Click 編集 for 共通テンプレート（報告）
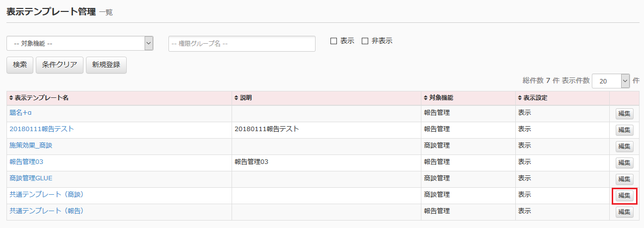Viewport: 644px width, 228px height. 624,212
